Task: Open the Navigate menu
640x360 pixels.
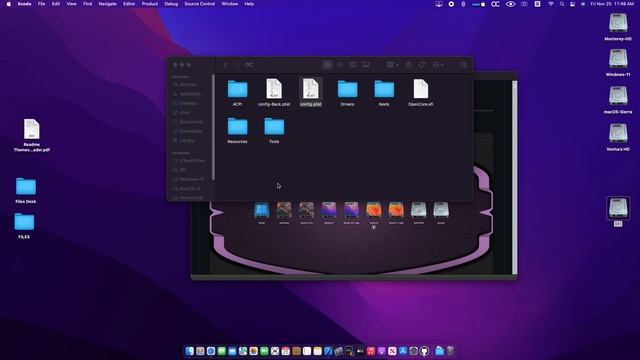Action: tap(107, 4)
